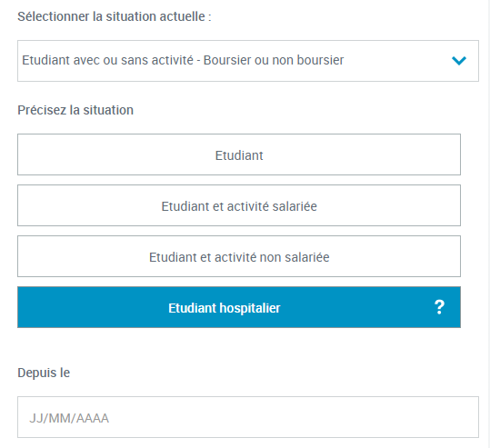
Task: Click the Etudiant hospitalier text
Action: tap(224, 308)
